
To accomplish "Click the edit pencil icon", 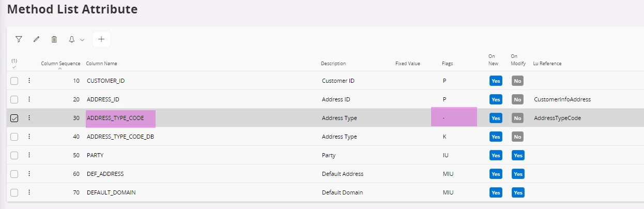I will pos(36,39).
